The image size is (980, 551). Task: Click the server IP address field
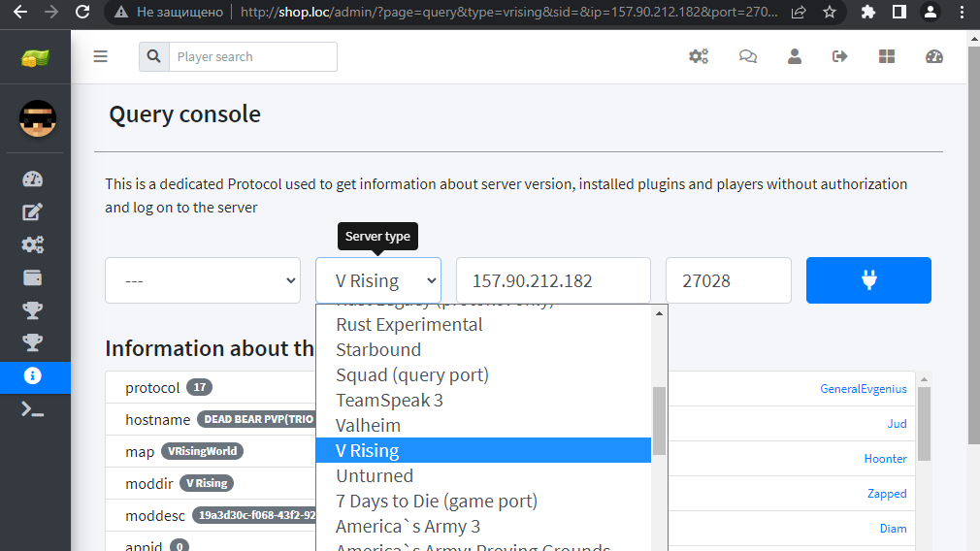click(x=553, y=280)
